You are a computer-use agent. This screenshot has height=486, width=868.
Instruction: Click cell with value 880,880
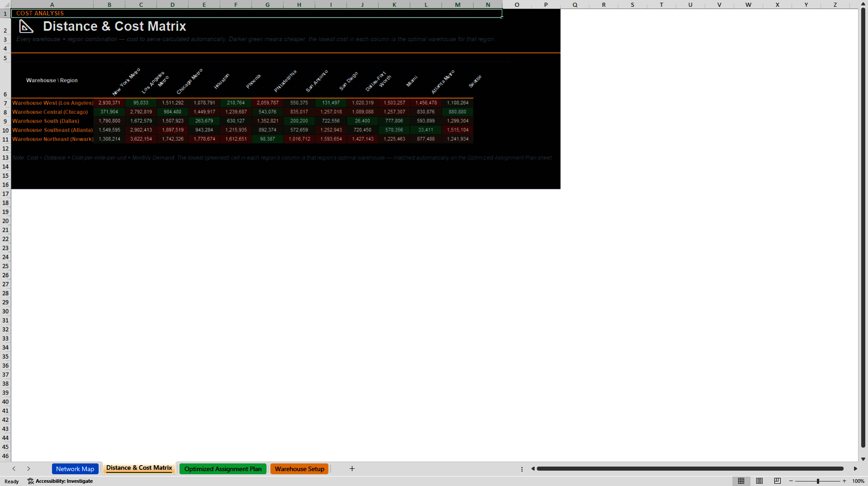(458, 112)
